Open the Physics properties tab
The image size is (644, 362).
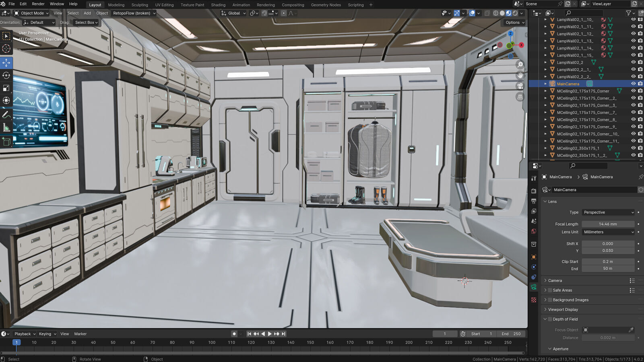[x=534, y=267]
